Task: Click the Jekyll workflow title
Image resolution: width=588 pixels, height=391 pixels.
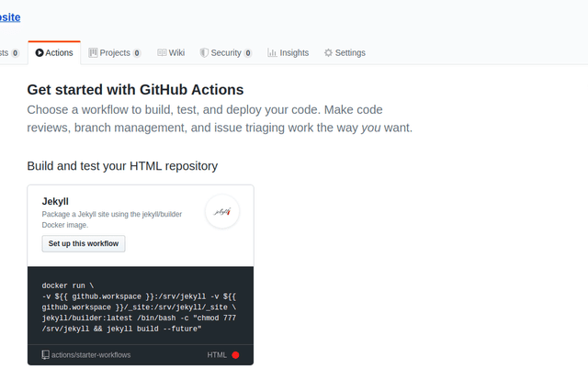Action: coord(55,202)
